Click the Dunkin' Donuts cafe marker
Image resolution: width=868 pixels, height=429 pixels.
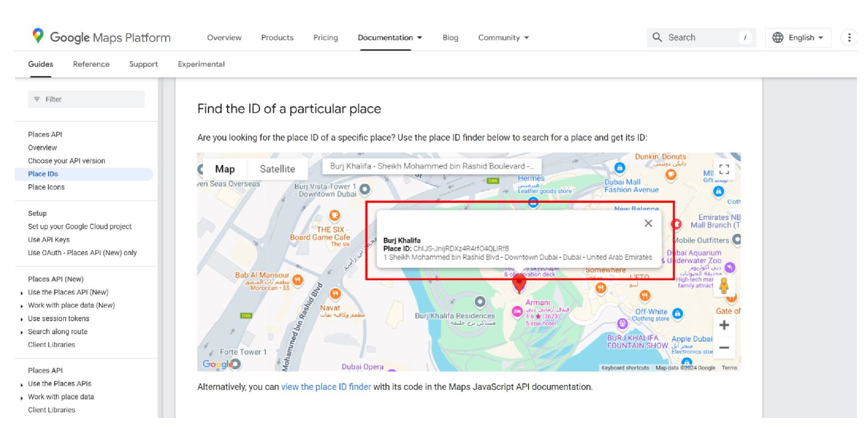[670, 174]
